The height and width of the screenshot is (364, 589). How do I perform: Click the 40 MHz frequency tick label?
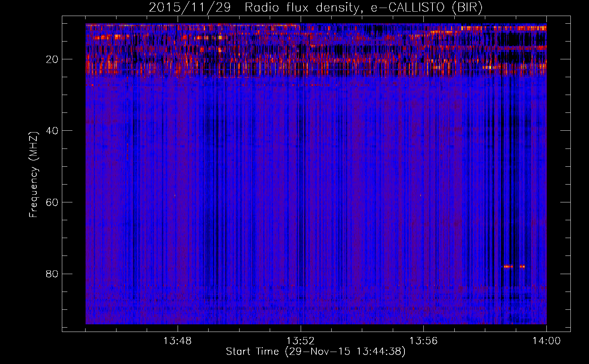pyautogui.click(x=52, y=131)
